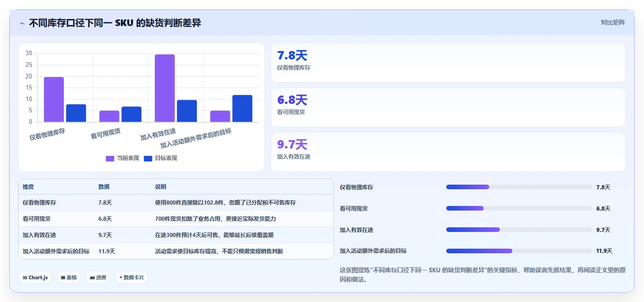
Task: Click the 加入有效在途 chart axis label
Action: click(158, 135)
